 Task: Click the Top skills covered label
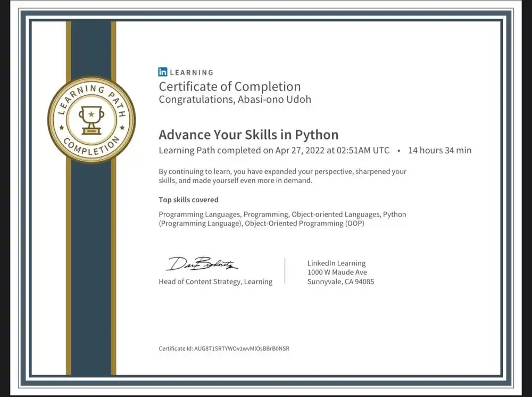tap(188, 200)
